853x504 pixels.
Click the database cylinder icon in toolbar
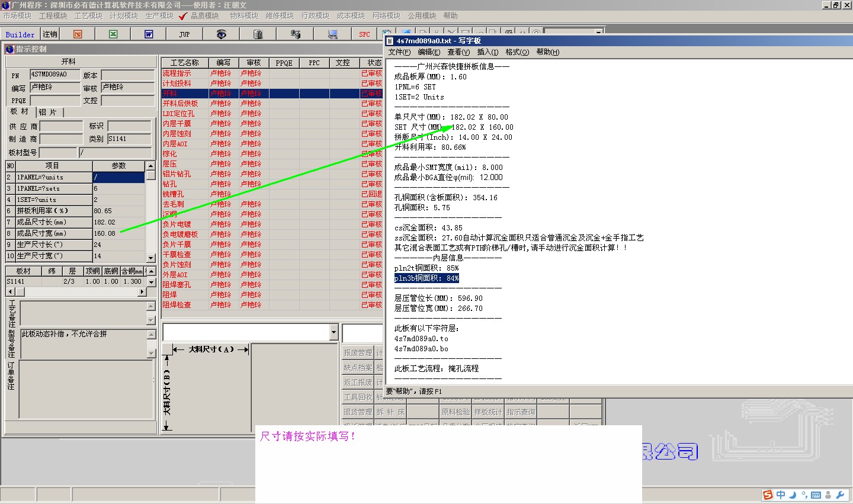258,34
